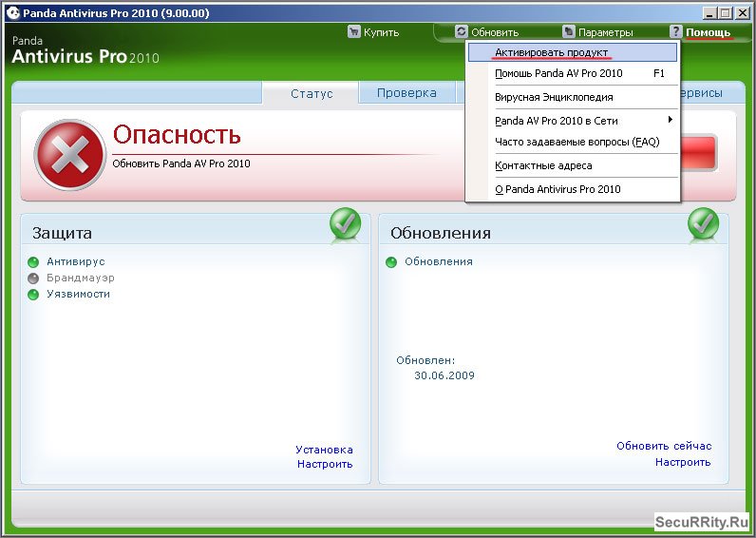This screenshot has height=538, width=756.
Task: Switch to the Проверка tab
Action: pos(406,92)
